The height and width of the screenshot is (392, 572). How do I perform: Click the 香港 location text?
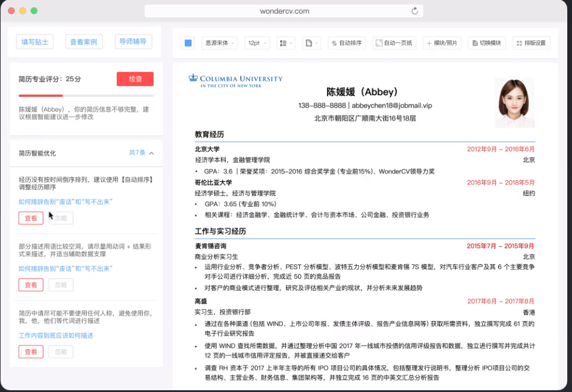[529, 312]
